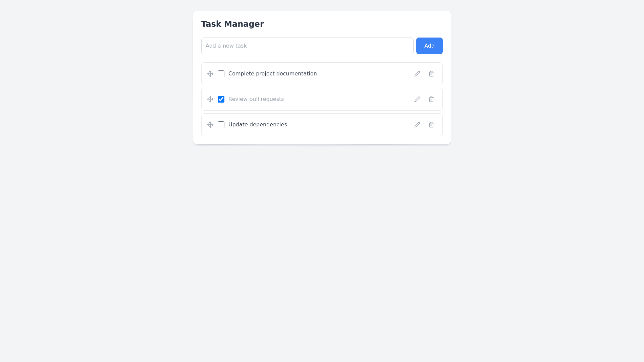Grab the Review pull requests move handle
Image resolution: width=644 pixels, height=362 pixels.
(210, 99)
